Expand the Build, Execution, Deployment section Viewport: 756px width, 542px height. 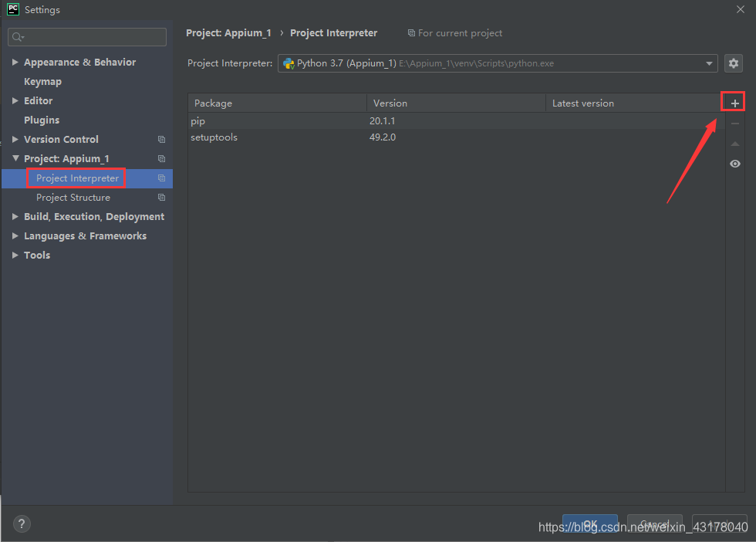pyautogui.click(x=14, y=216)
